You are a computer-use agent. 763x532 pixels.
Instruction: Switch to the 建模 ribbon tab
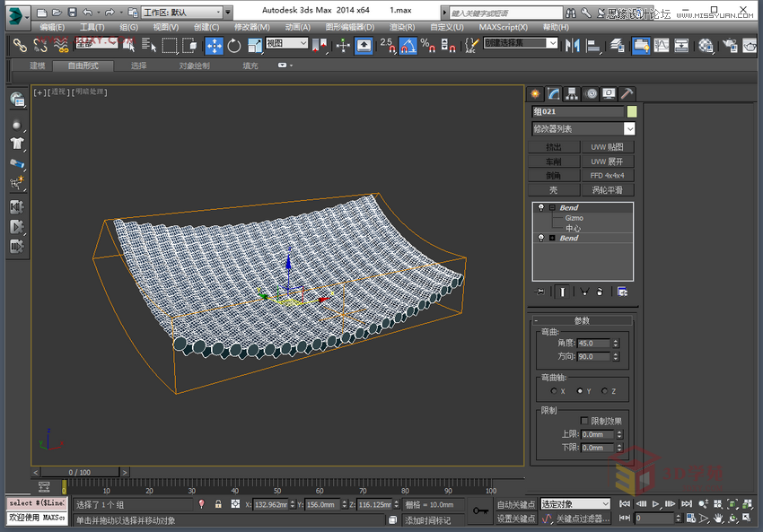pyautogui.click(x=37, y=65)
